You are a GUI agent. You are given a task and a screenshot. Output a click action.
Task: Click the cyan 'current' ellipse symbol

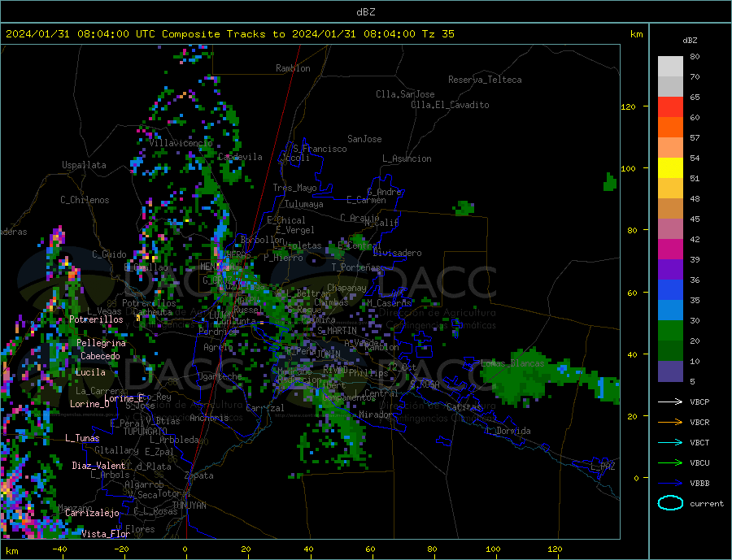click(670, 503)
